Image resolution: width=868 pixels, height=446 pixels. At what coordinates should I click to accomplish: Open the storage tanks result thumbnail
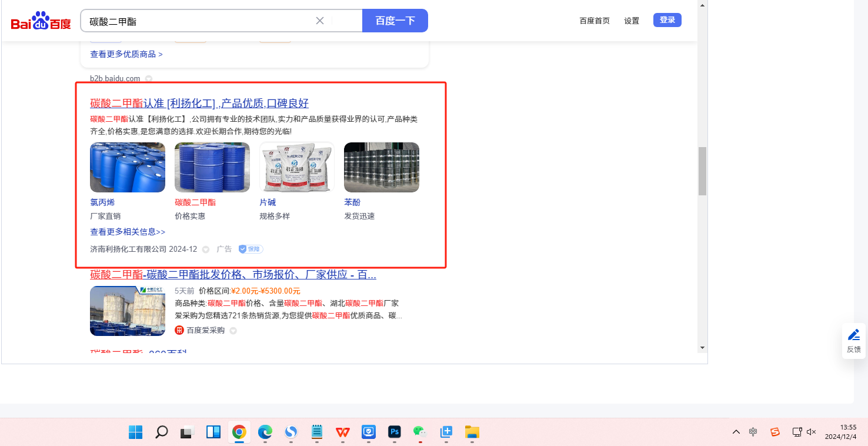point(128,311)
